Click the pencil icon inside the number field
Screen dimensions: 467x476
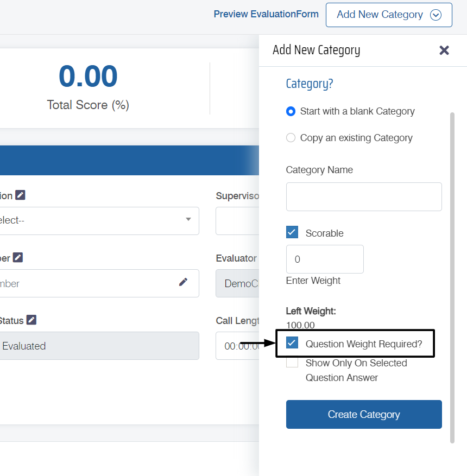click(183, 282)
